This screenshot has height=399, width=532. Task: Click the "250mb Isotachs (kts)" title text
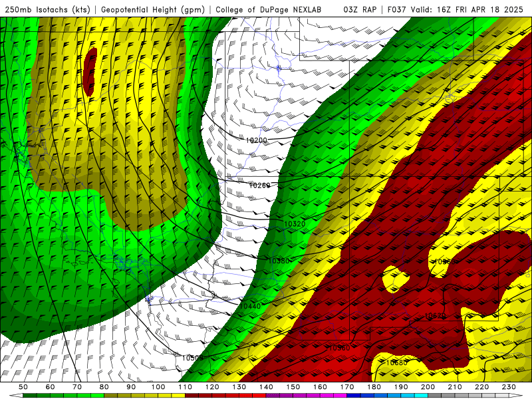pyautogui.click(x=47, y=9)
